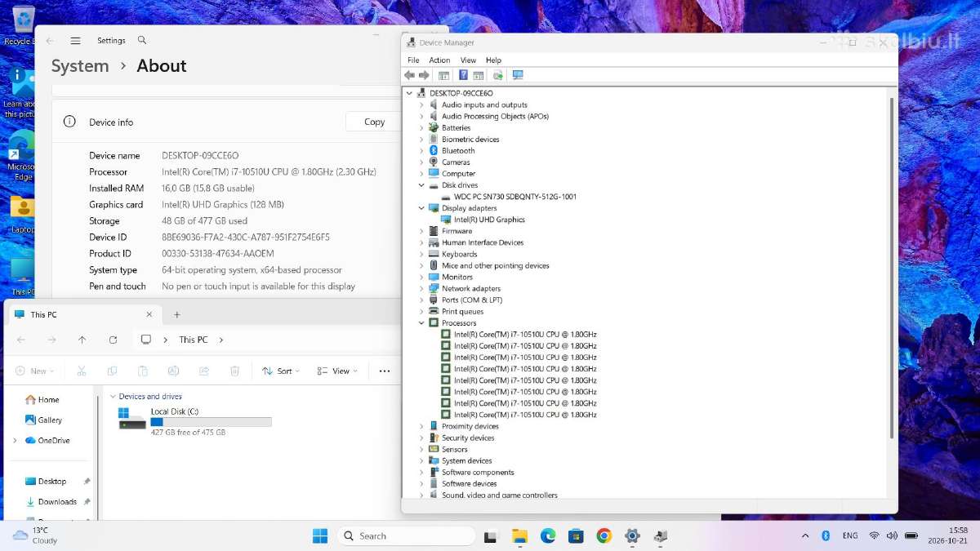The height and width of the screenshot is (551, 980).
Task: Collapse Devices and drives group
Action: tap(113, 396)
